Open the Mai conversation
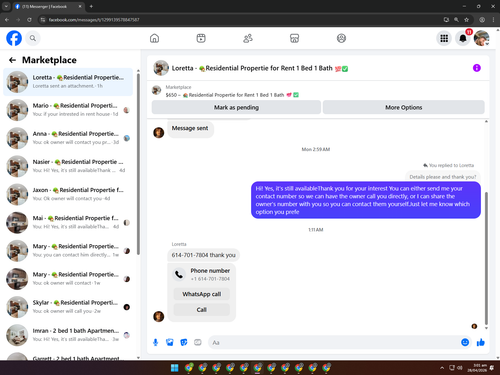 [x=68, y=222]
